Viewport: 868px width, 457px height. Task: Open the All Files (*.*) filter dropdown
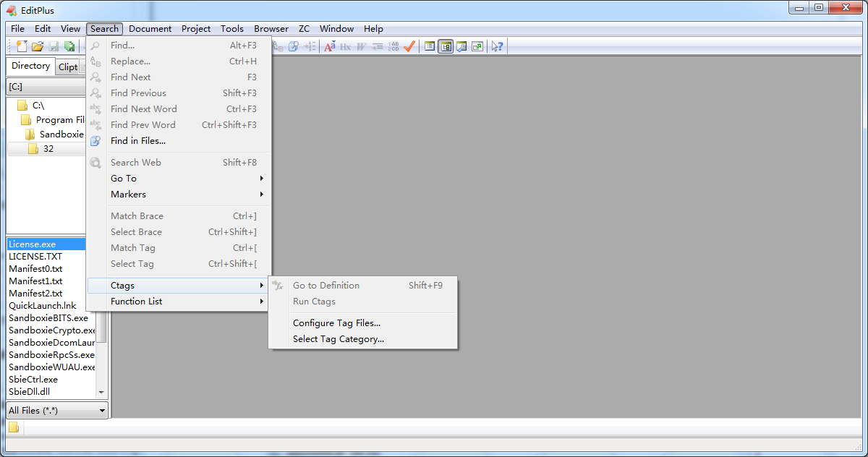tap(57, 410)
